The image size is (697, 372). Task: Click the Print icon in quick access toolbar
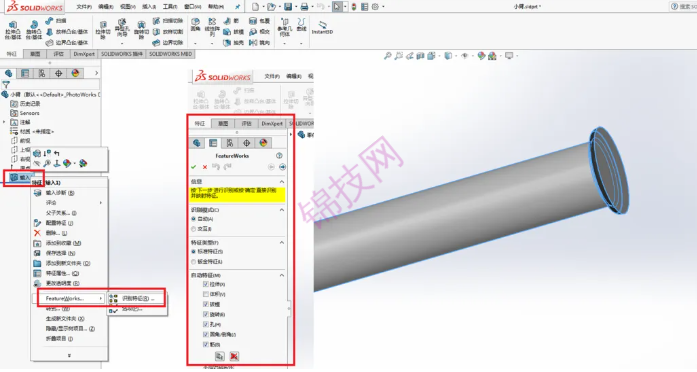tap(304, 7)
